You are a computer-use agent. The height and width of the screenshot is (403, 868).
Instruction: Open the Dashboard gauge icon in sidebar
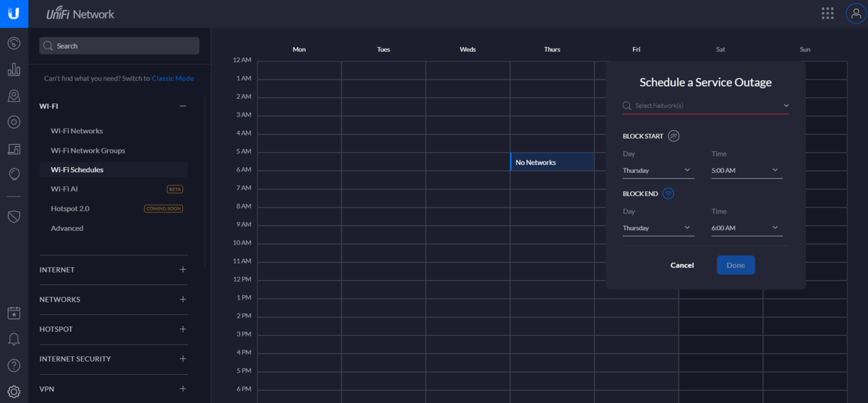point(14,43)
